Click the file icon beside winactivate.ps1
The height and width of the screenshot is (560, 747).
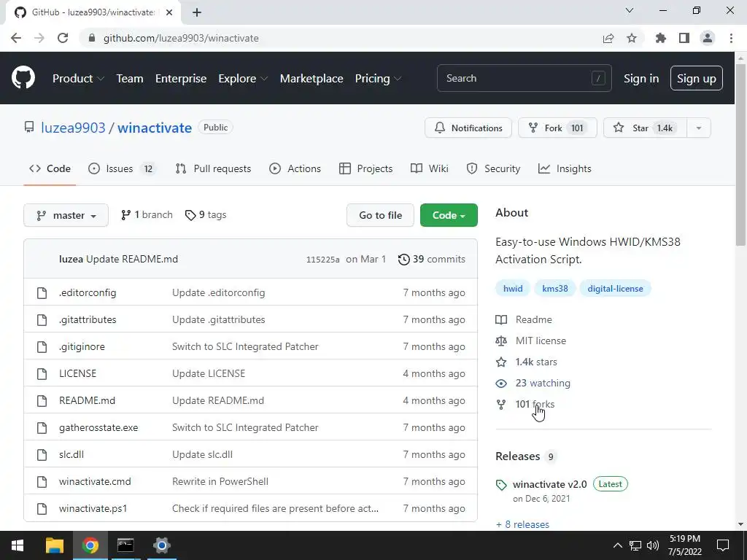pos(42,508)
